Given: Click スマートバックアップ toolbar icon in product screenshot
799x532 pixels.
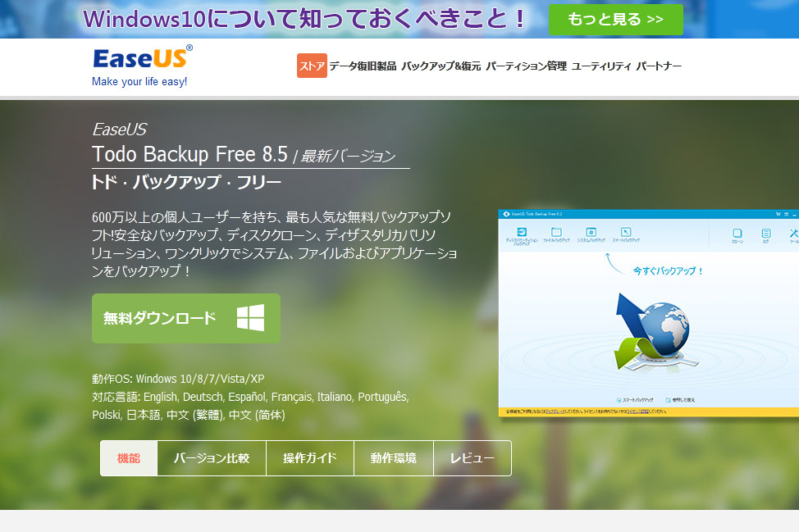Looking at the screenshot, I should (626, 232).
